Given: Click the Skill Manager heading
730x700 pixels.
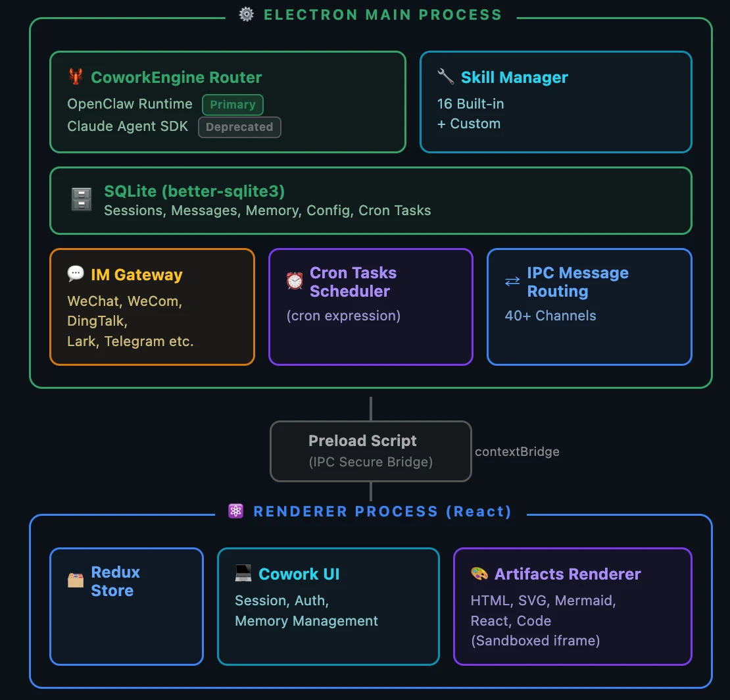Looking at the screenshot, I should (514, 78).
